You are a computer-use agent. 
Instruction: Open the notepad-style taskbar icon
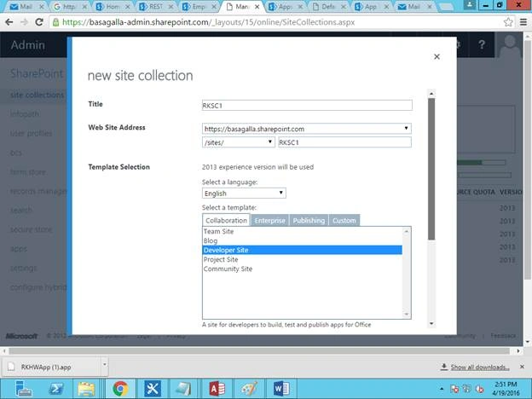tap(184, 389)
